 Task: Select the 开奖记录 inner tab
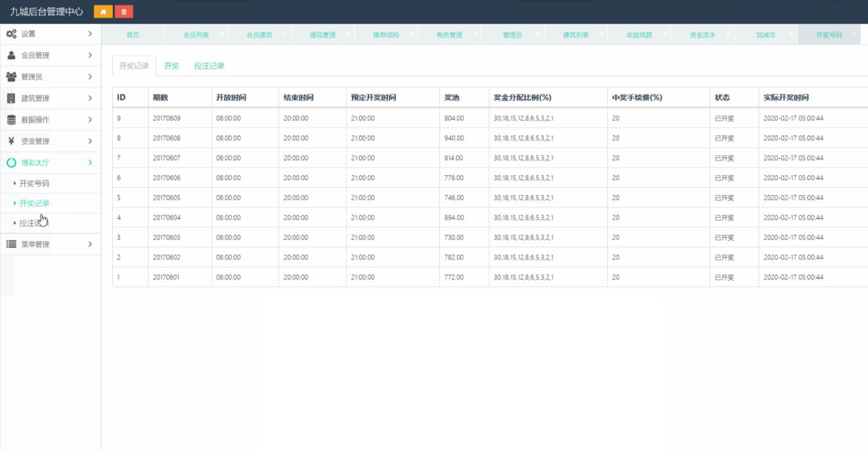[134, 66]
